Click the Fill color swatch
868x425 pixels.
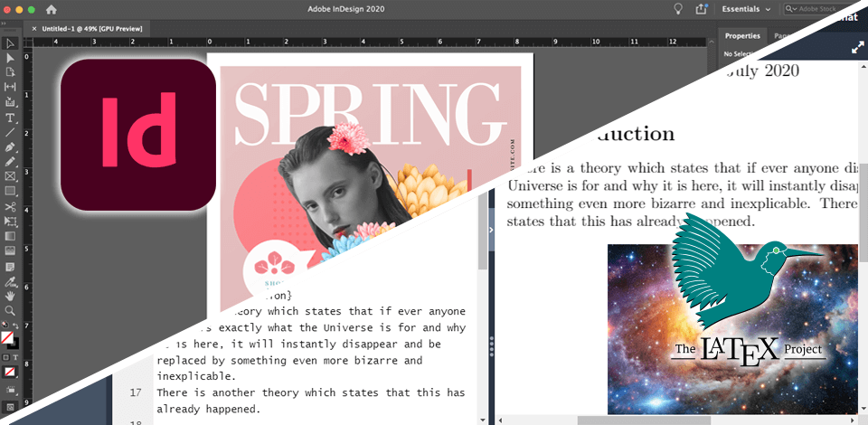[x=6, y=337]
